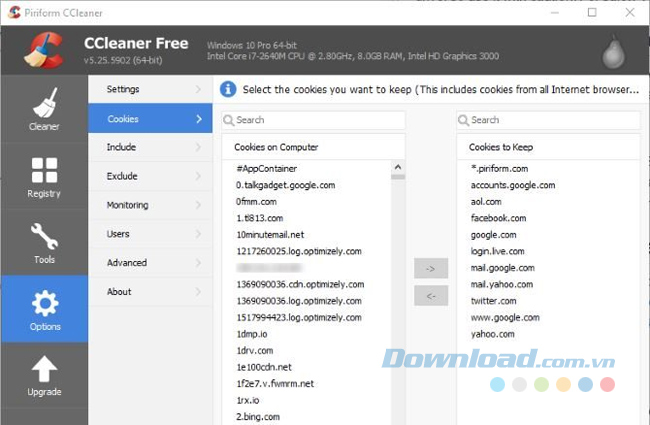Click the Cookies on Computer column header
Viewport: 650px width, 425px height.
(313, 147)
